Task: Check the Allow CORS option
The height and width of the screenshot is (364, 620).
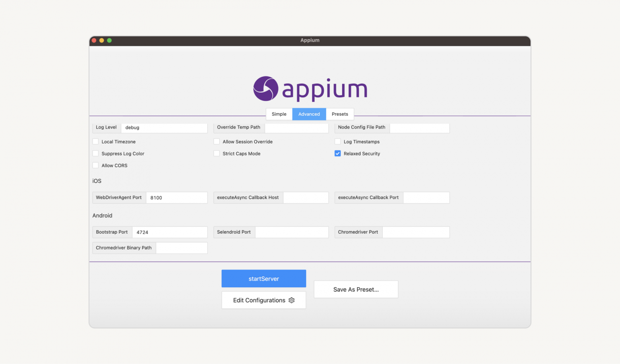Action: (x=95, y=165)
